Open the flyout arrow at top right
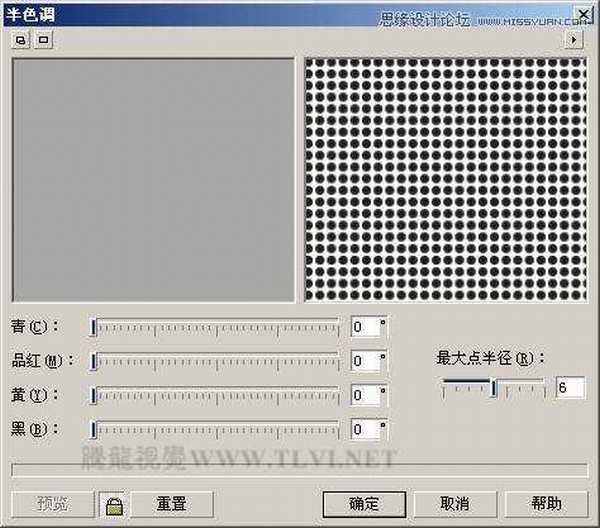 [574, 40]
